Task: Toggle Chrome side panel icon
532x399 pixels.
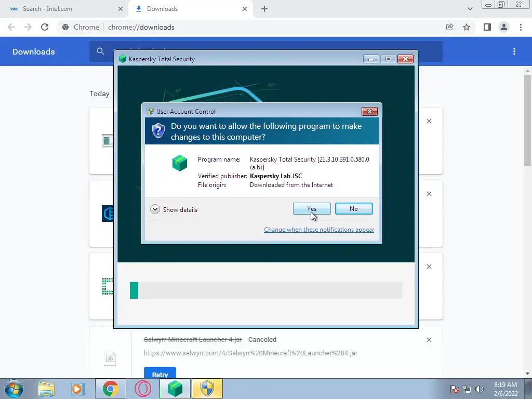Action: (487, 27)
